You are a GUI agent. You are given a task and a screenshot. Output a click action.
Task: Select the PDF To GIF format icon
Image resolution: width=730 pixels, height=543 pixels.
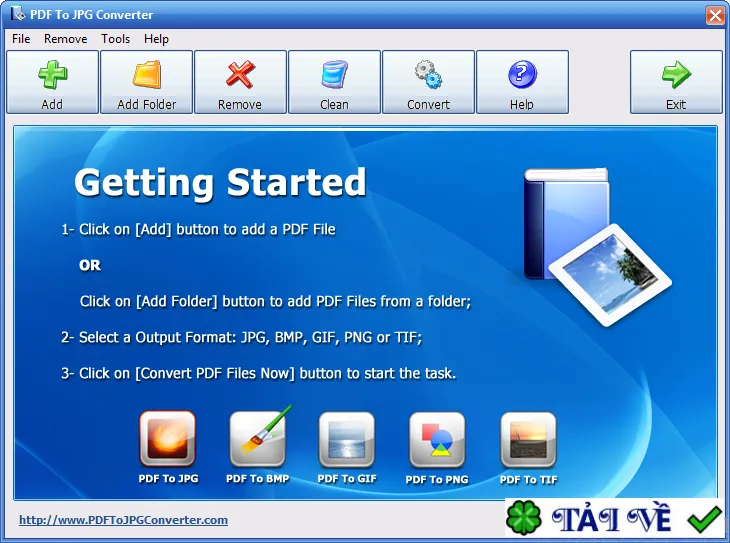coord(347,440)
